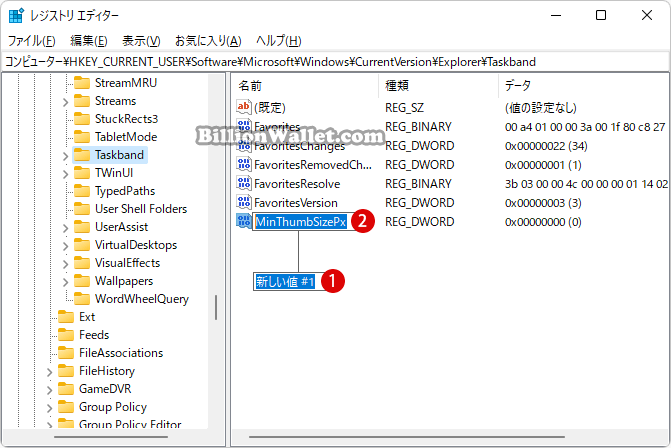Click the tree pane horizontal scrollbar
671x448 pixels.
[111, 437]
